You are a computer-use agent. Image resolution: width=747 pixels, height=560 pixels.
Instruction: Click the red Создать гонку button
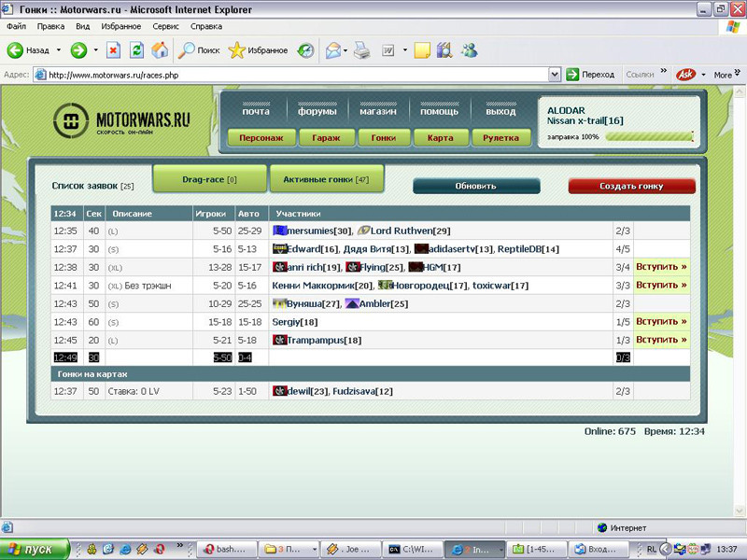pos(632,186)
